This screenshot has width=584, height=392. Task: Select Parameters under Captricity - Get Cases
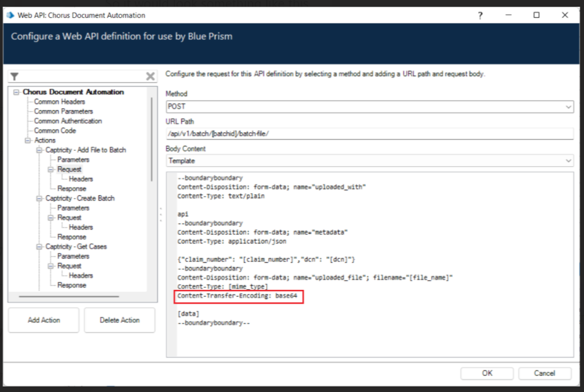click(x=73, y=256)
